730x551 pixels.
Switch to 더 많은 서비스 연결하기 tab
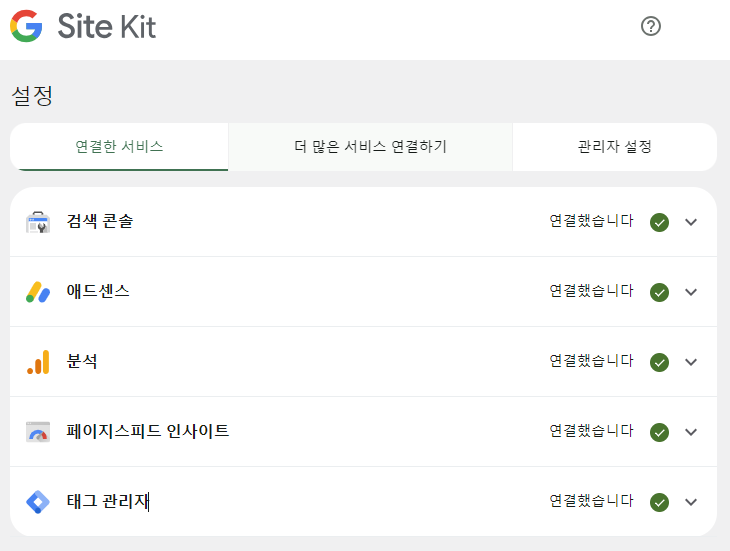(370, 147)
